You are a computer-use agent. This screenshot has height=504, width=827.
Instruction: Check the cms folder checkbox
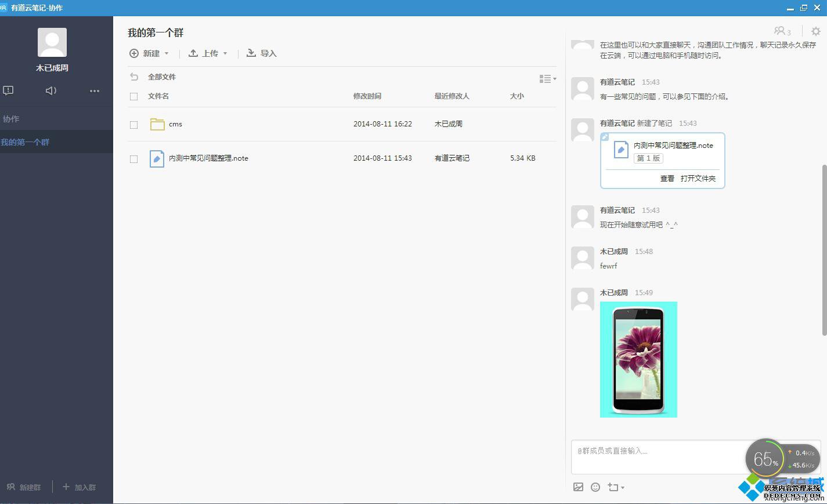pos(134,125)
